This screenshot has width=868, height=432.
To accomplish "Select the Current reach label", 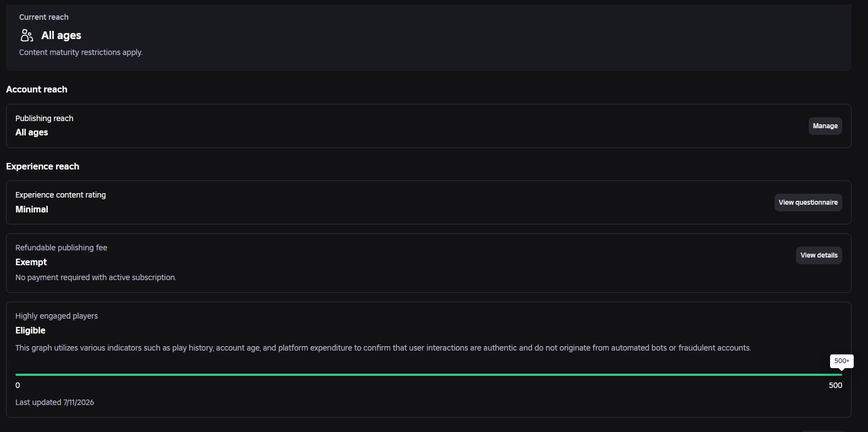I will 44,17.
